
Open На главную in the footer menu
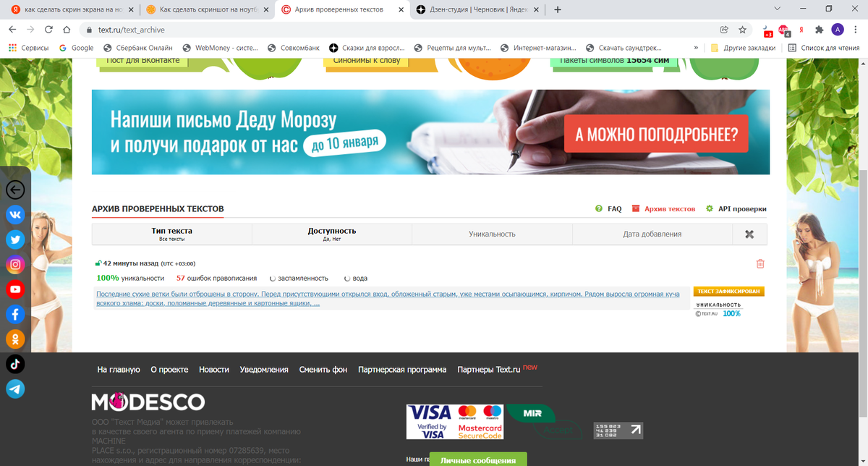click(119, 370)
